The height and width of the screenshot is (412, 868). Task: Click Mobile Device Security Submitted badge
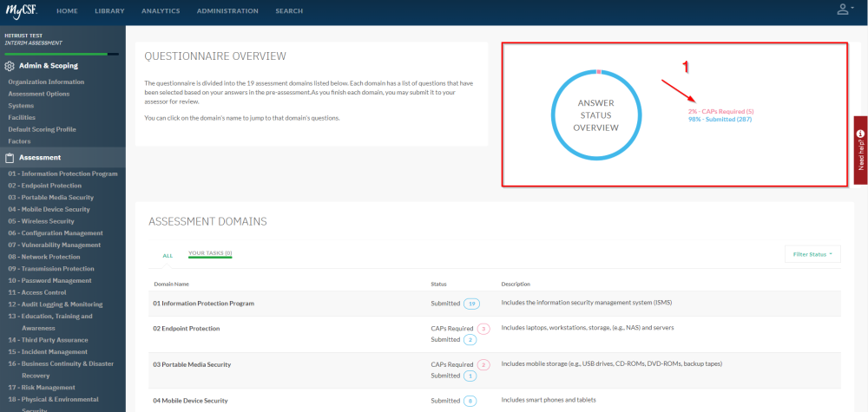pyautogui.click(x=470, y=401)
